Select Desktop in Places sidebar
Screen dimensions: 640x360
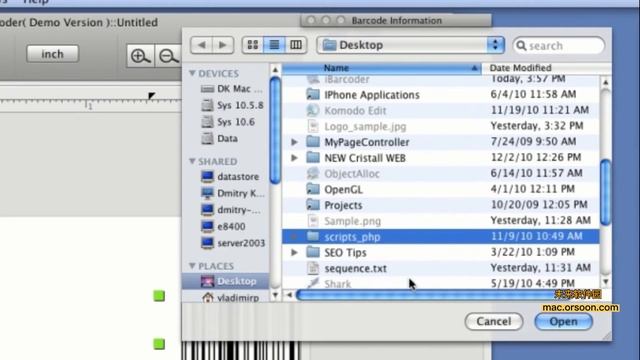click(x=226, y=281)
